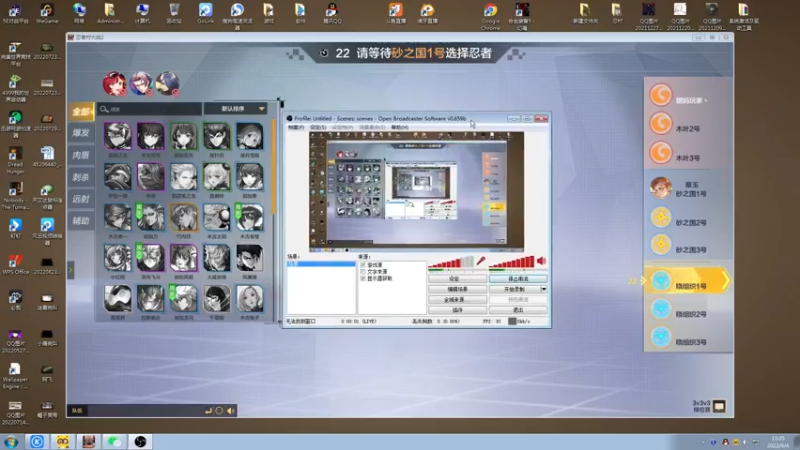Screen dimensions: 800x450
Task: Select the 肉盾 category tab
Action: pyautogui.click(x=81, y=155)
